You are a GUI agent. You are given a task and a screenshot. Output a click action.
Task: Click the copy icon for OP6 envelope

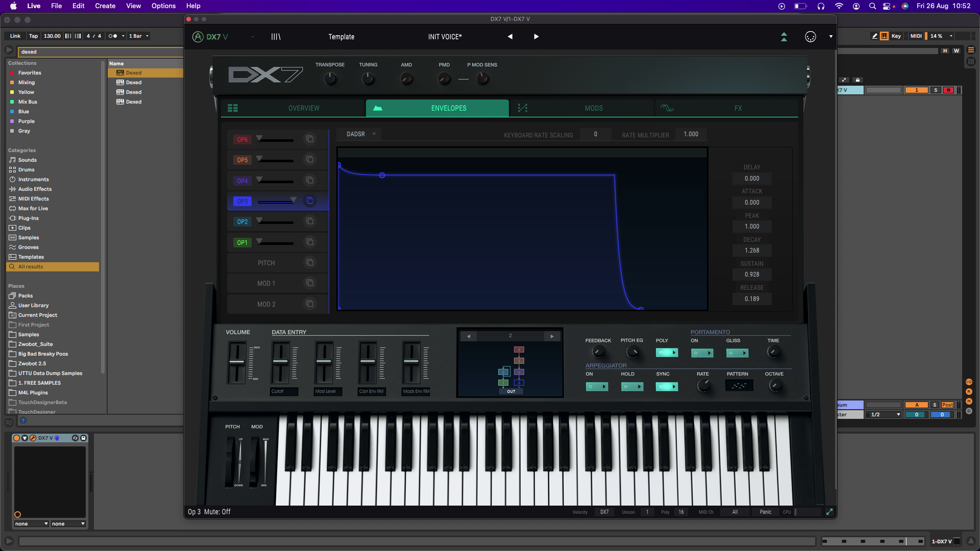(x=309, y=139)
